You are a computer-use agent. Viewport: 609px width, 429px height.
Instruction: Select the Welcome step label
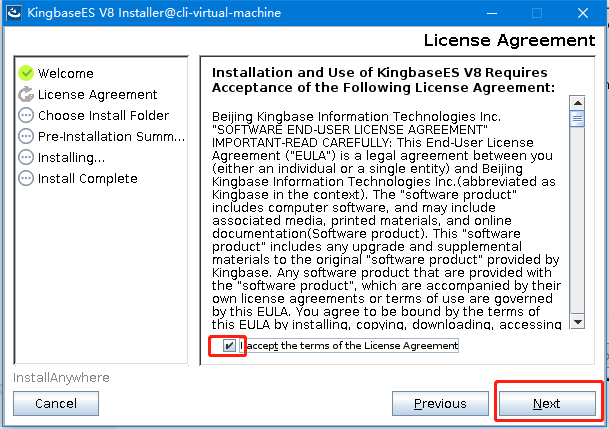pos(66,73)
